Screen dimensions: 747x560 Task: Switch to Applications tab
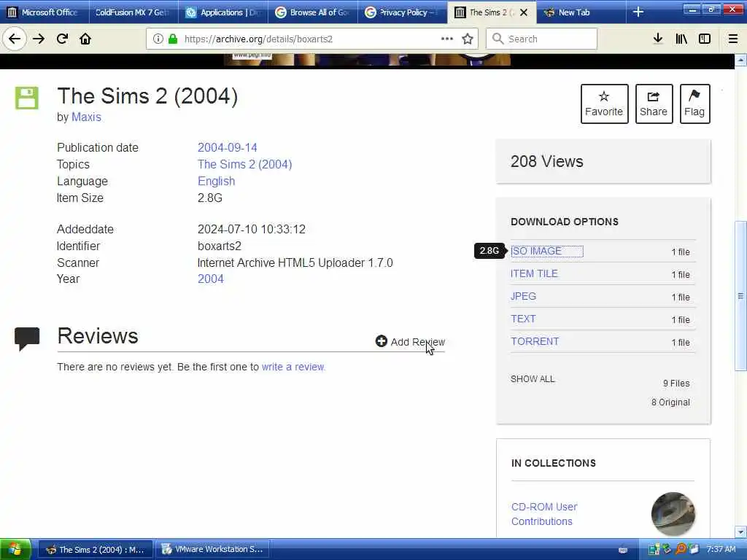point(223,12)
